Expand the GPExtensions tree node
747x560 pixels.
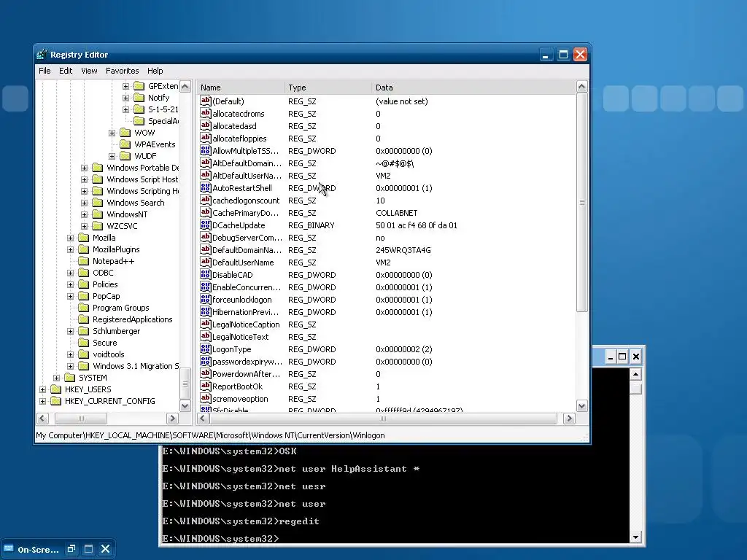125,86
